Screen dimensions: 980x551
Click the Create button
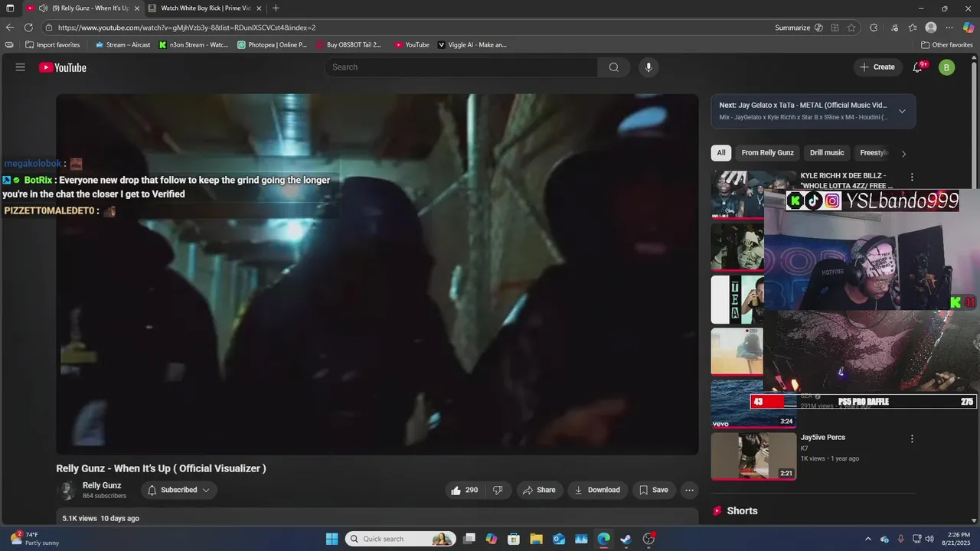pos(877,67)
